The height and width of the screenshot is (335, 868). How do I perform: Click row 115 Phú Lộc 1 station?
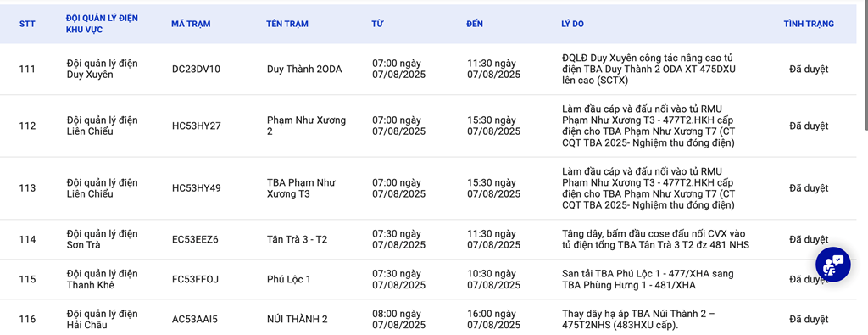pos(288,279)
